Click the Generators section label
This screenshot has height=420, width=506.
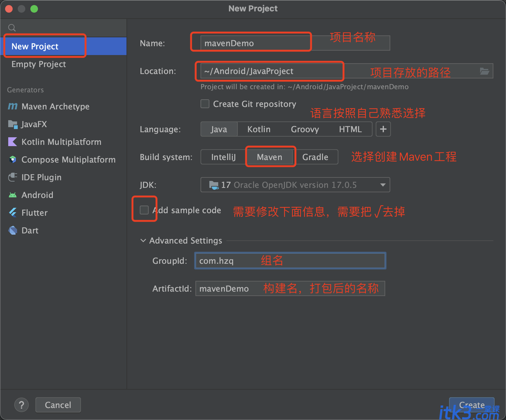tap(25, 90)
